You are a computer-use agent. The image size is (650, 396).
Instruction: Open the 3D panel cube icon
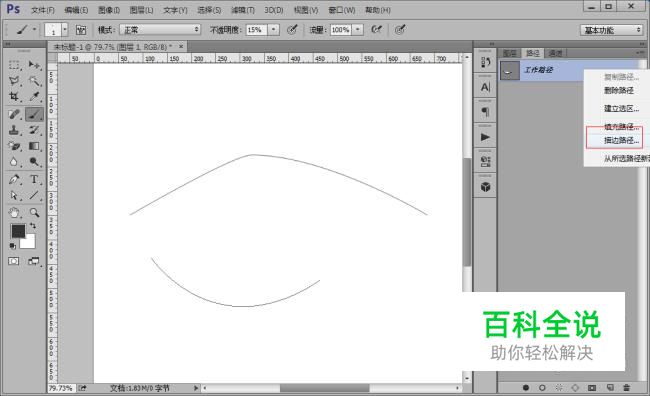(485, 187)
